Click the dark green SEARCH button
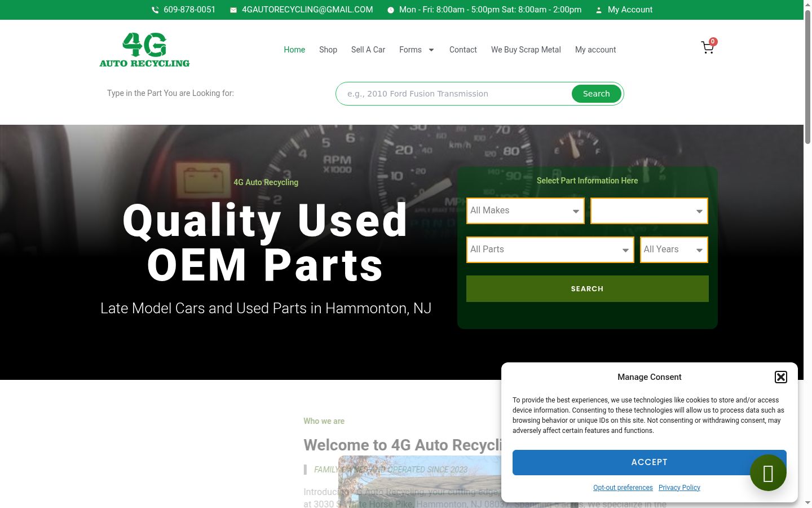The width and height of the screenshot is (812, 508). tap(588, 288)
